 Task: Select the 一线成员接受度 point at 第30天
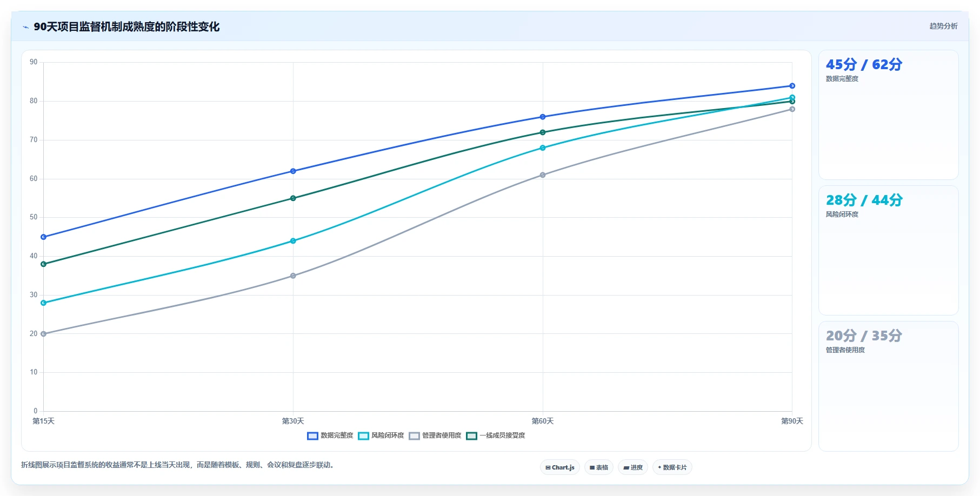293,198
